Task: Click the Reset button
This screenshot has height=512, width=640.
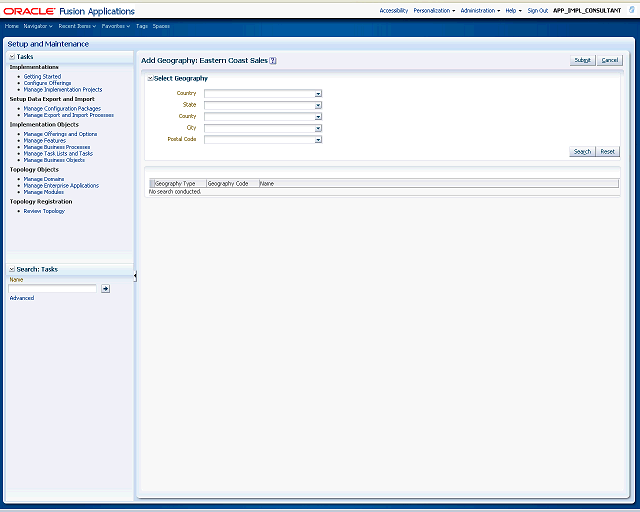Action: 608,151
